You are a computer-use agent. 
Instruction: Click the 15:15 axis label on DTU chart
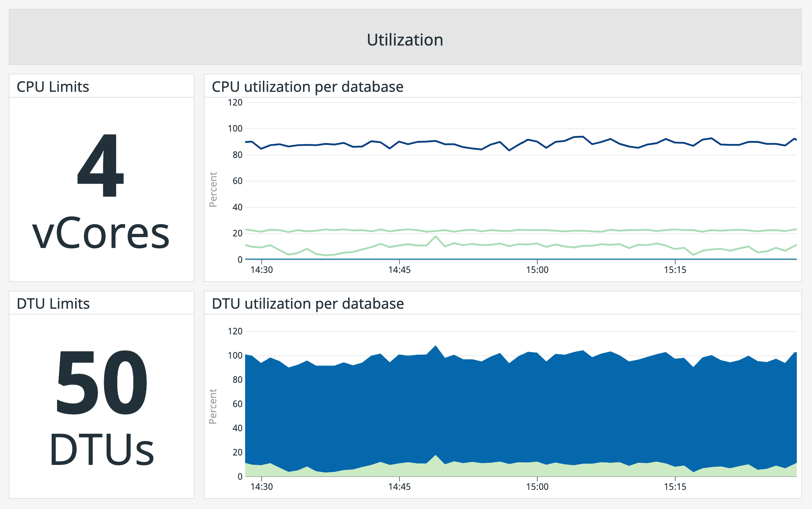[676, 486]
